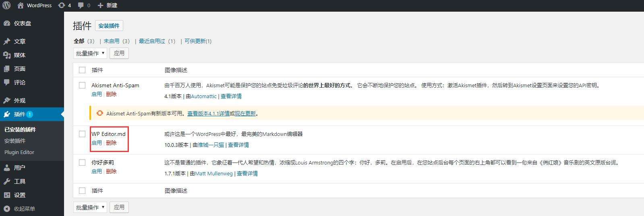Check the Akismet Anti-Spam plugin checkbox
This screenshot has height=216, width=644.
(x=82, y=85)
